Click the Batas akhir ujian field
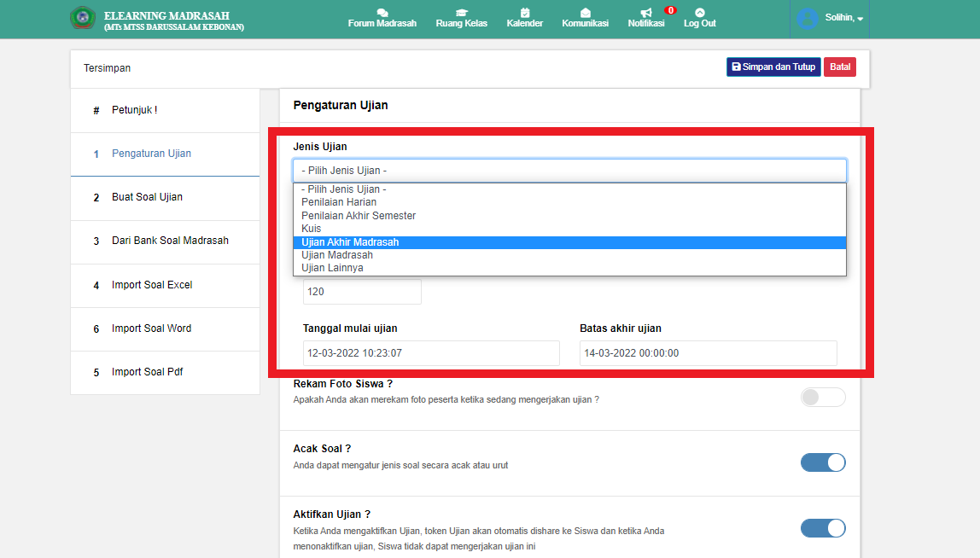 click(x=708, y=353)
